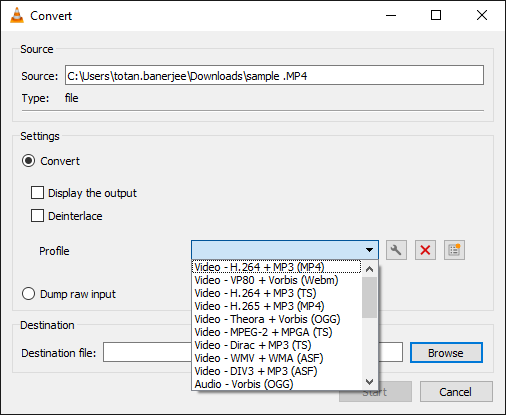This screenshot has width=506, height=415.
Task: Minimize the Convert window
Action: 391,15
